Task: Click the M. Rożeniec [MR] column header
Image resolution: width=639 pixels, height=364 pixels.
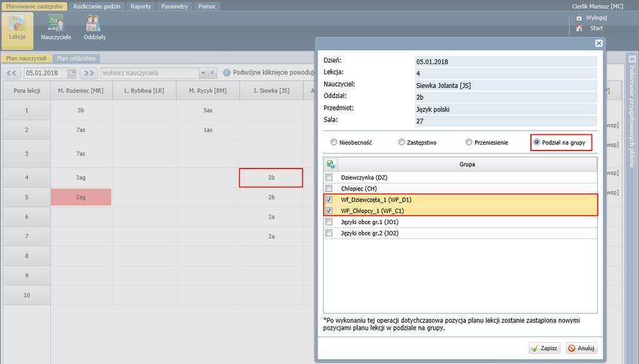Action: [81, 91]
